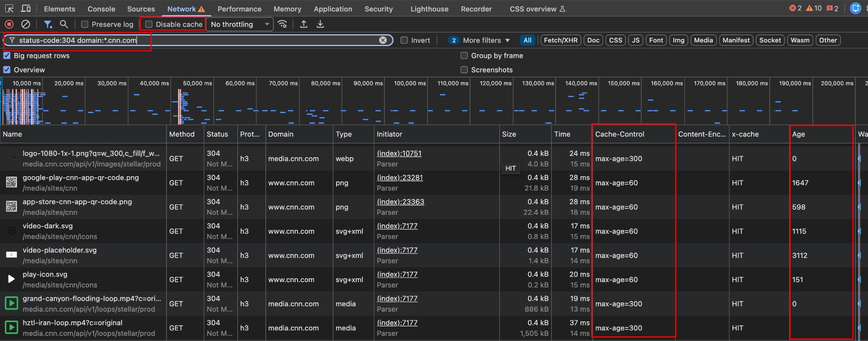Open the Lighthouse tab

429,9
